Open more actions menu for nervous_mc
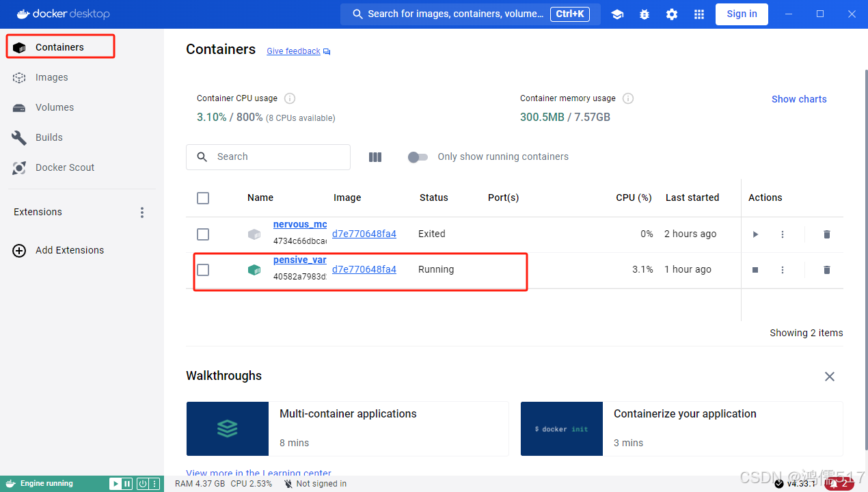 [x=783, y=234]
